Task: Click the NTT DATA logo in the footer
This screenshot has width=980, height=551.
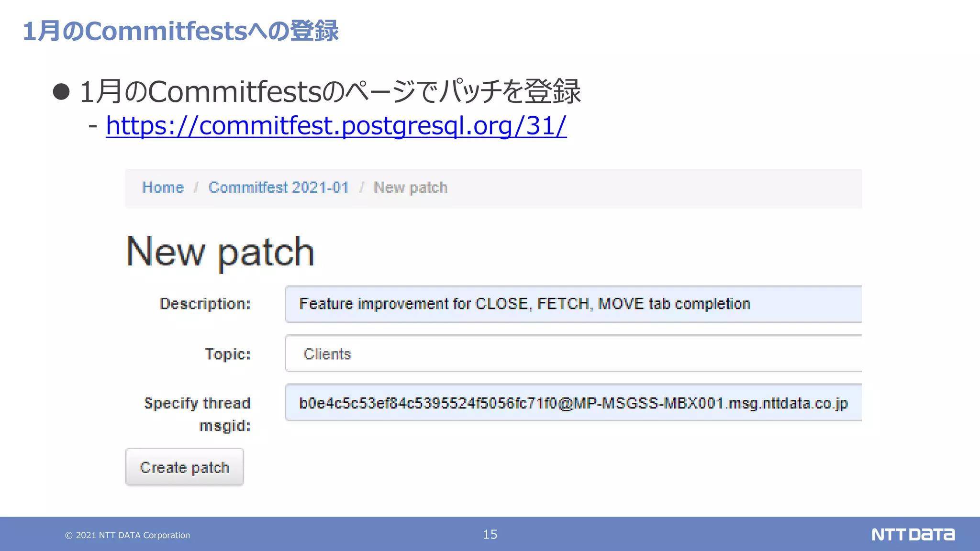Action: click(913, 534)
